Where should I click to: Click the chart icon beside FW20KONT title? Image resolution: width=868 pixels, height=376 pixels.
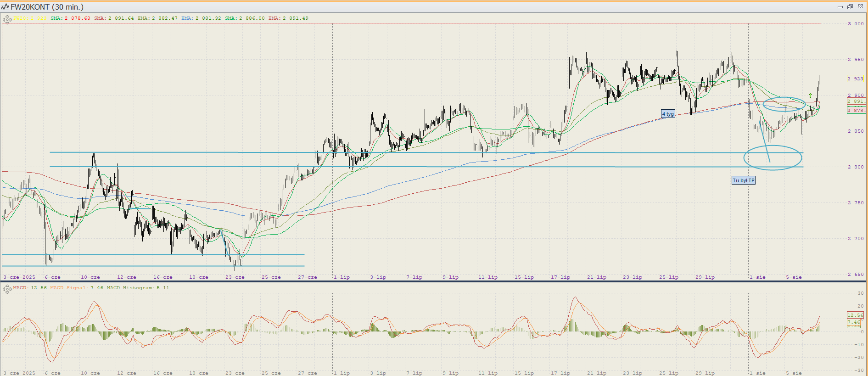tap(5, 7)
